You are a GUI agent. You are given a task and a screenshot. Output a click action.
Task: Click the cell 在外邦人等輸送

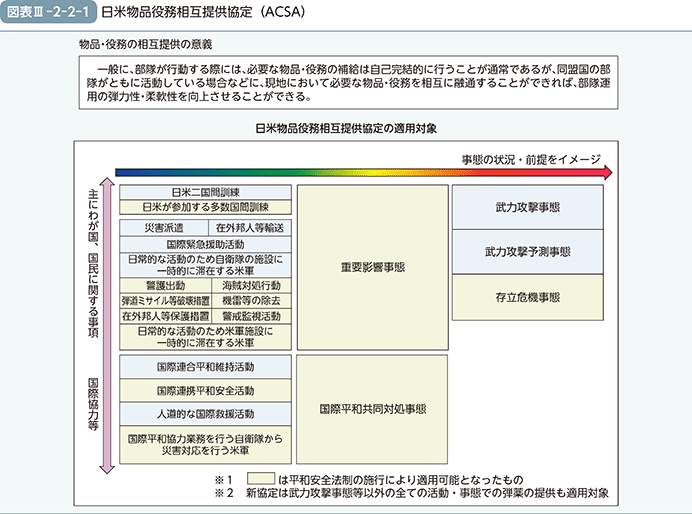tap(250, 228)
